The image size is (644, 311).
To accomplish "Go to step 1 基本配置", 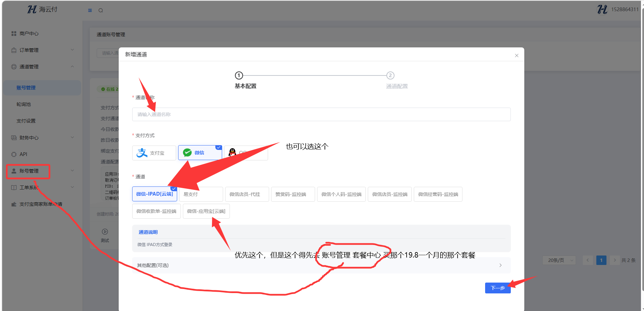I will tap(245, 80).
